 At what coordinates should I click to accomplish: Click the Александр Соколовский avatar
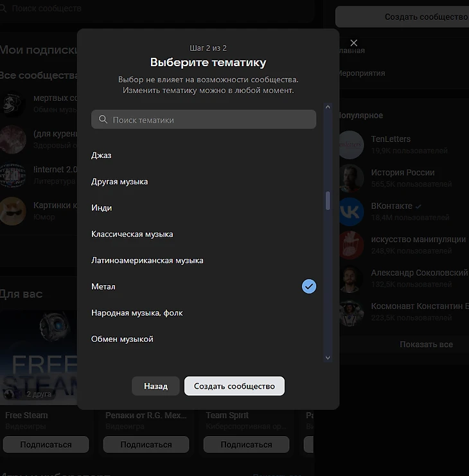351,279
